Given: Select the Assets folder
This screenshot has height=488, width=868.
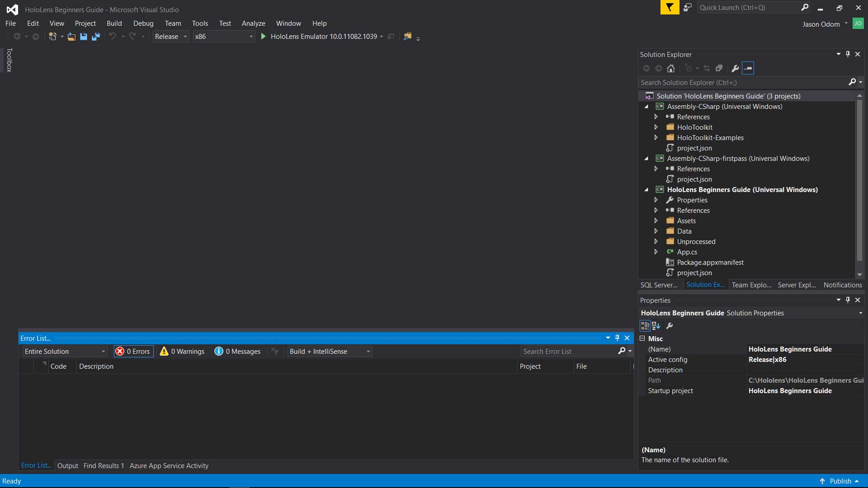Looking at the screenshot, I should point(686,221).
